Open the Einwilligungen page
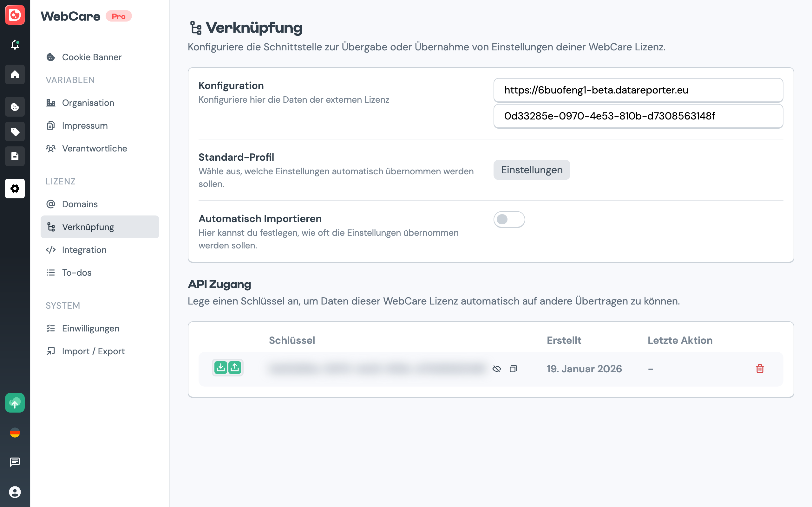Screen dimensions: 812x507 tap(90, 328)
